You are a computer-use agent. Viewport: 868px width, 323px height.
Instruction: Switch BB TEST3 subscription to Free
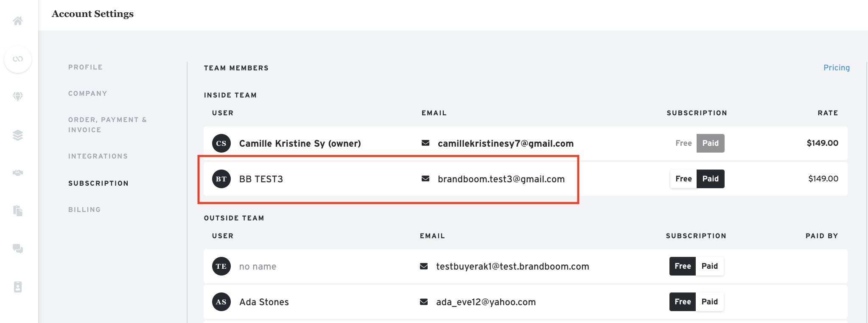683,179
